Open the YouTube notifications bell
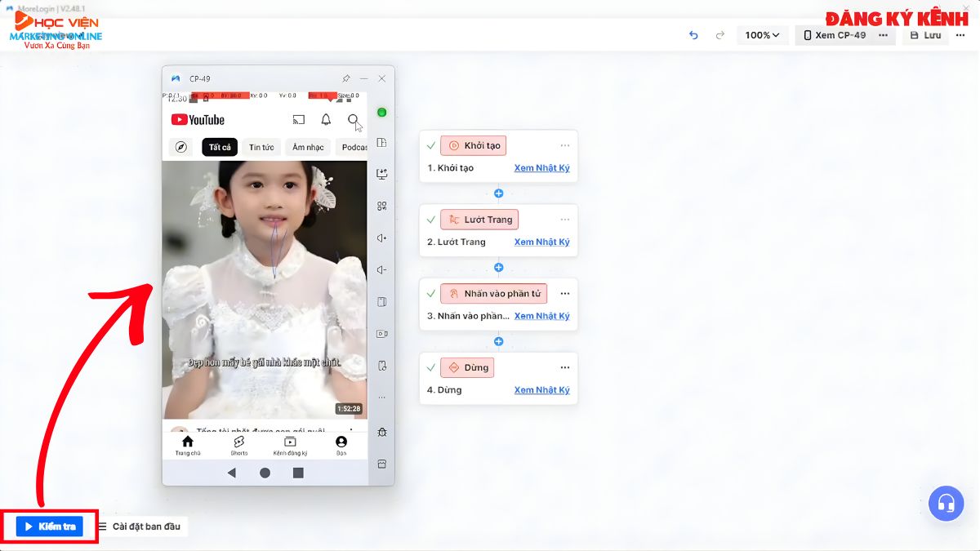Image resolution: width=980 pixels, height=551 pixels. pos(326,119)
